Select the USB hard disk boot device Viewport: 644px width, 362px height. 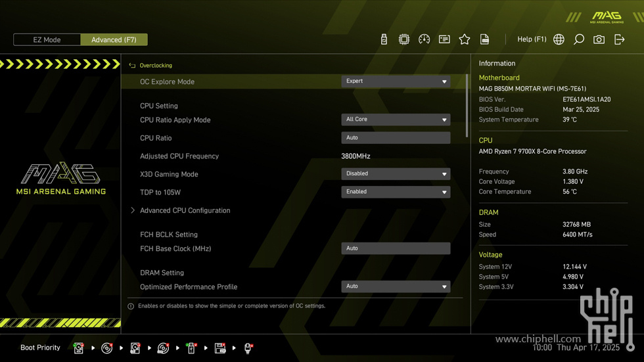click(135, 348)
